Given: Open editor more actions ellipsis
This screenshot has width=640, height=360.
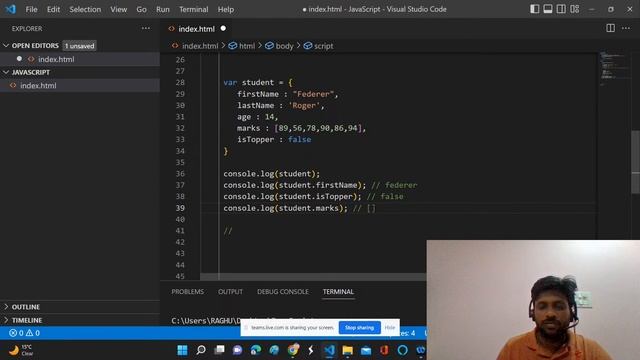Looking at the screenshot, I should point(626,28).
